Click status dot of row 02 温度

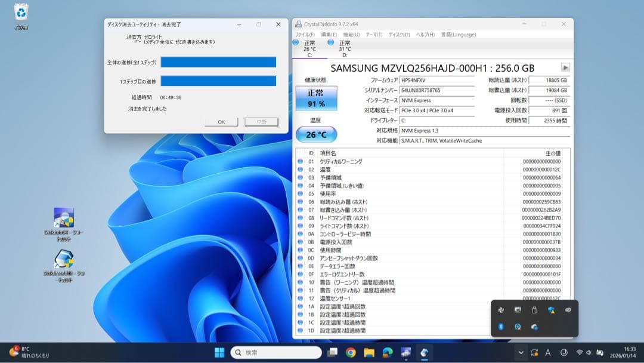point(300,170)
